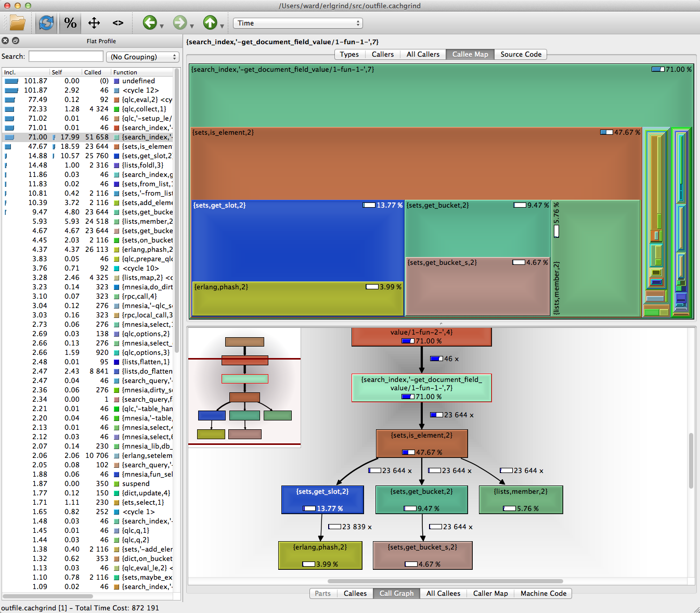Switch to the Types tab

pos(349,54)
